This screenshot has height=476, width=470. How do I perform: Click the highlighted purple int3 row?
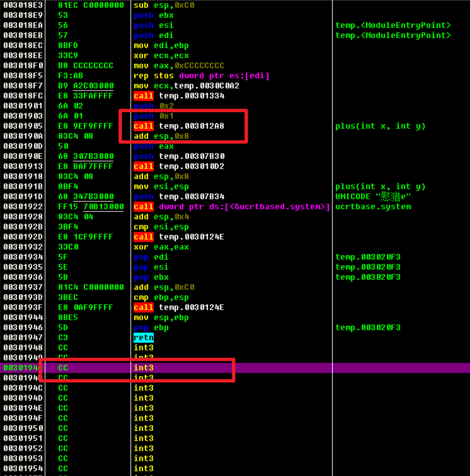pos(144,368)
